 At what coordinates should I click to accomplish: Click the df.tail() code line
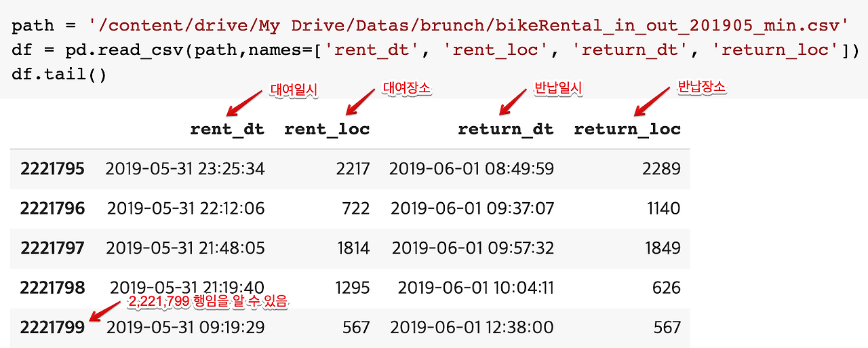pyautogui.click(x=60, y=73)
